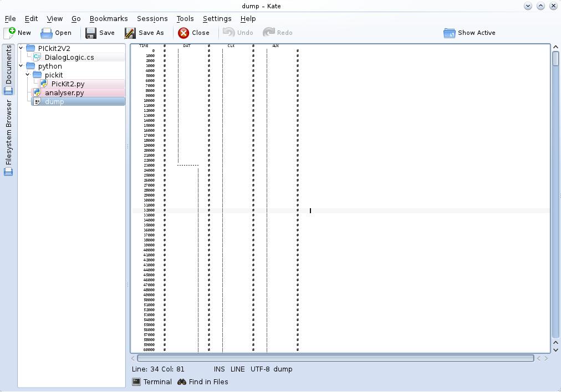Toggle the Filesystem Browser sidebar tab
The image size is (561, 392).
coord(8,137)
